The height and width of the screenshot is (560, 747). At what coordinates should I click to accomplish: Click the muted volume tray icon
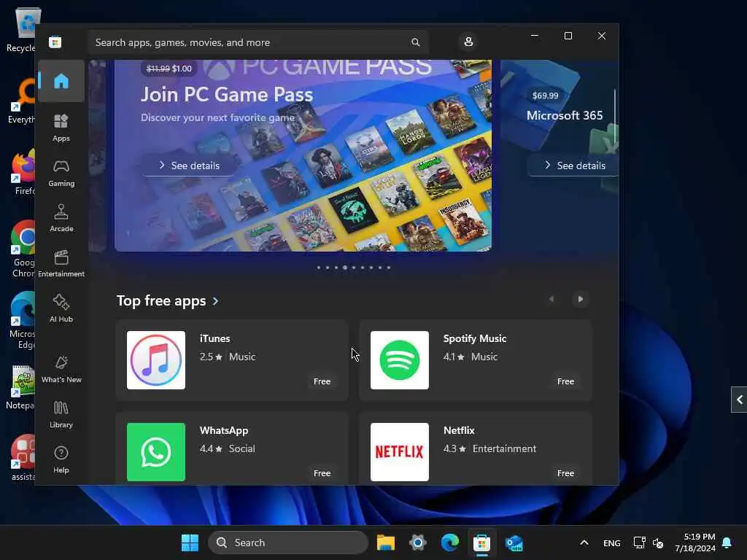658,542
